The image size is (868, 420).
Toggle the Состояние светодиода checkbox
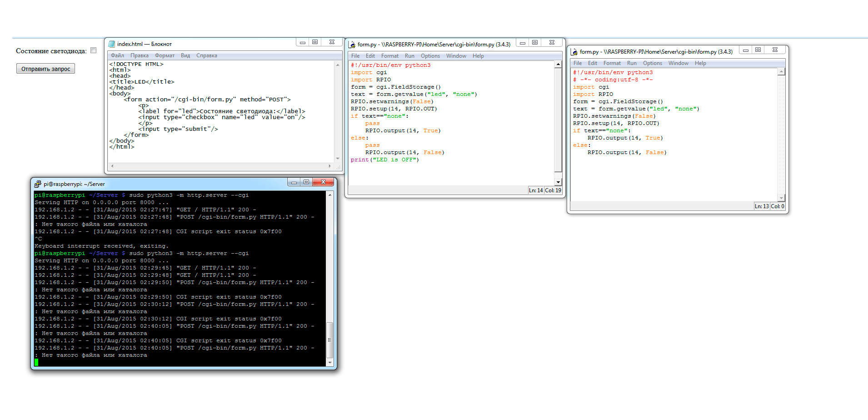click(93, 50)
